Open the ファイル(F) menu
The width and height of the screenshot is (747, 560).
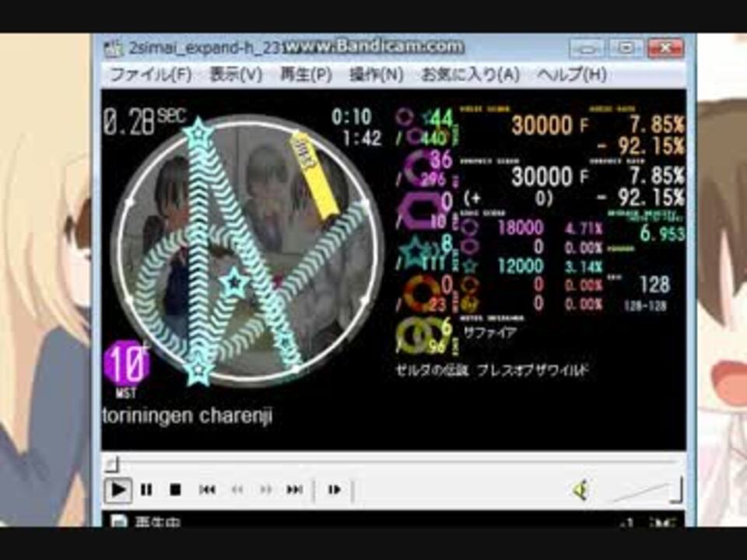point(150,75)
